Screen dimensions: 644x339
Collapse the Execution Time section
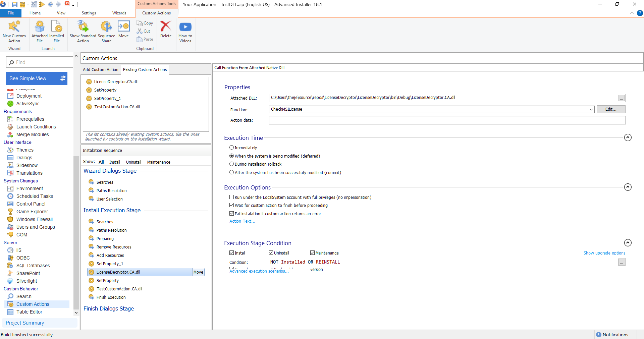pyautogui.click(x=628, y=137)
